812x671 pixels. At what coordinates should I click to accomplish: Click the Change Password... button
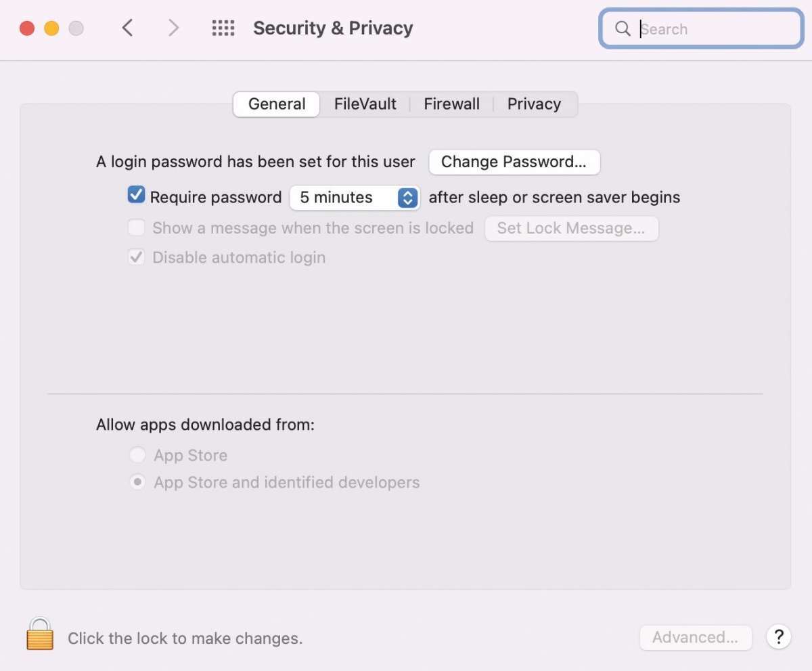point(514,162)
